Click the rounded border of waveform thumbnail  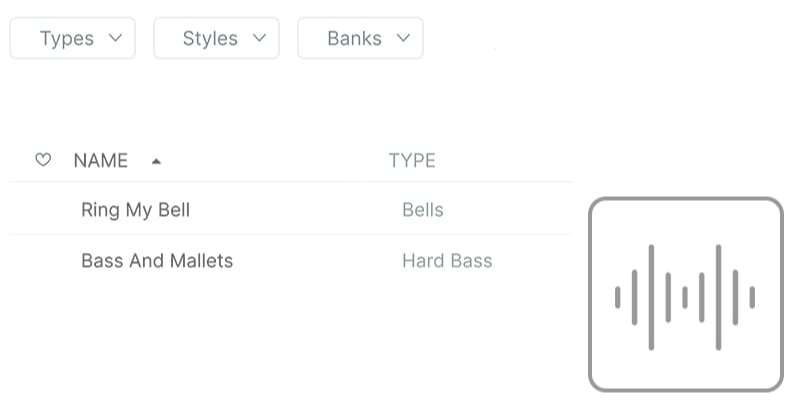[x=685, y=199]
